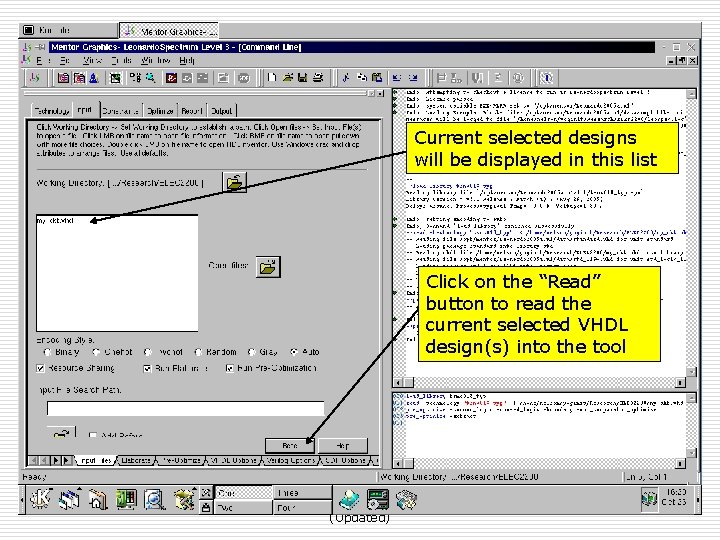This screenshot has width=720, height=540.
Task: Select the Auto encoding radio button
Action: pos(294,352)
